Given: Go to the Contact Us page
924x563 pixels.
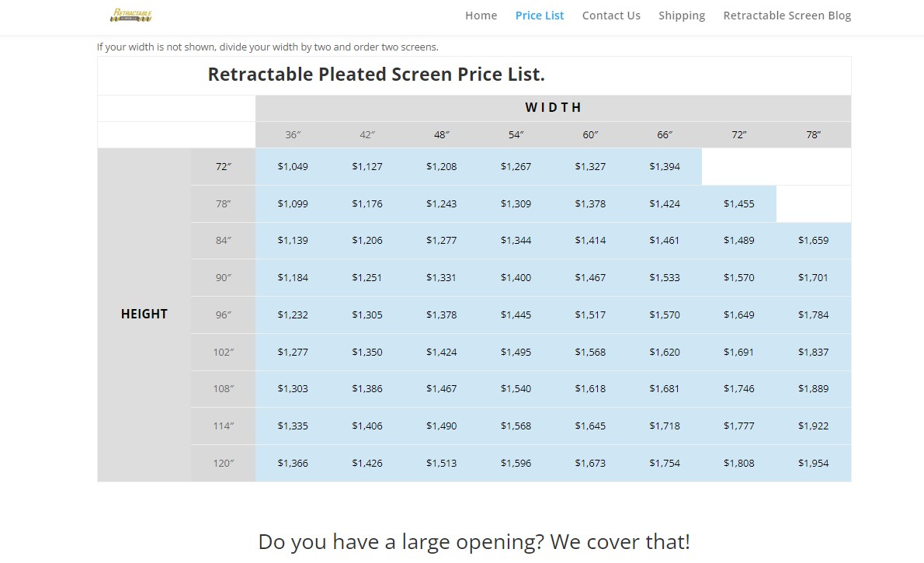Looking at the screenshot, I should 611,16.
